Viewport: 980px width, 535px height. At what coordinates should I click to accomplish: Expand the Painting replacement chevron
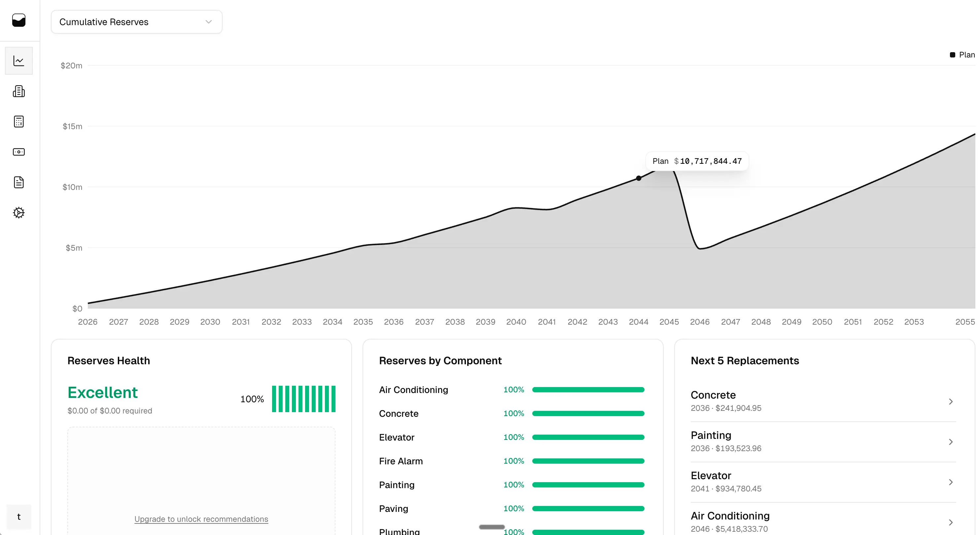[x=950, y=442]
